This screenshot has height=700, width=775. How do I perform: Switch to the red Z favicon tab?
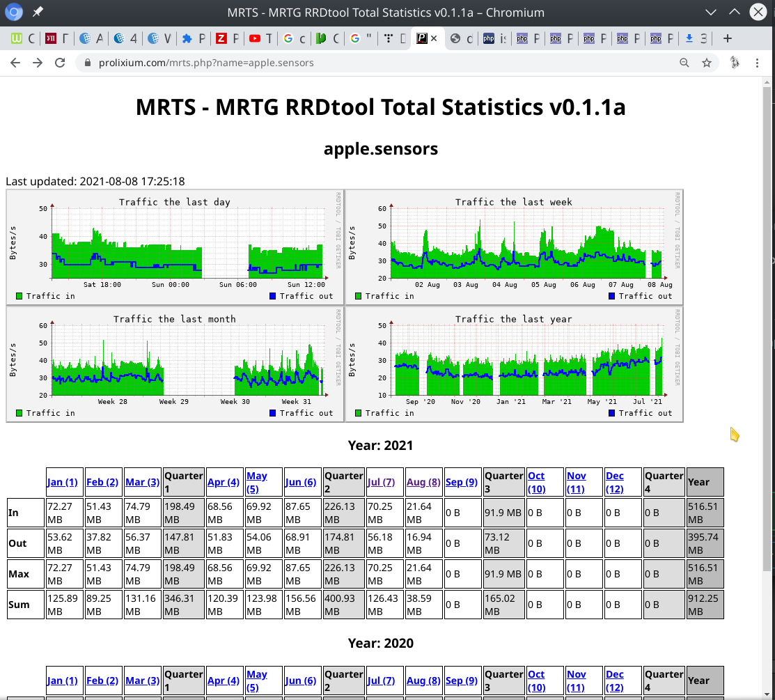click(x=228, y=38)
